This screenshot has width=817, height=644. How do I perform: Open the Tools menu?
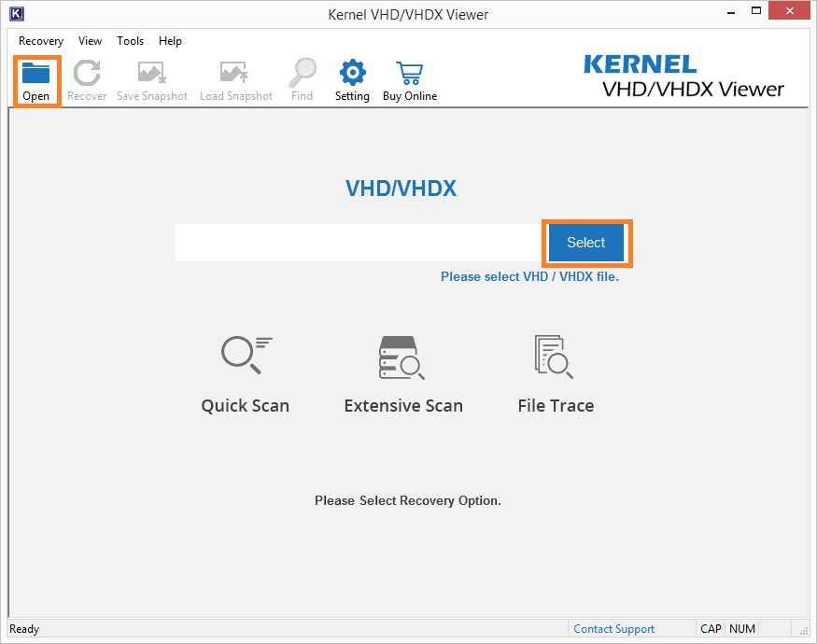pos(131,41)
